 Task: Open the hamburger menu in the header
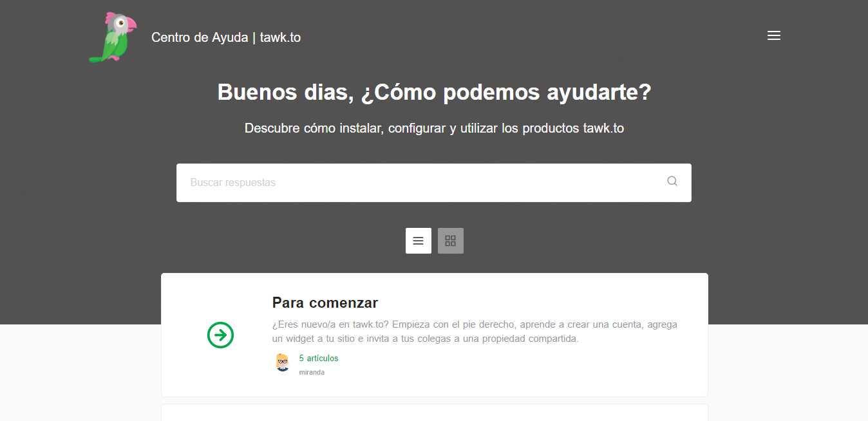tap(774, 36)
